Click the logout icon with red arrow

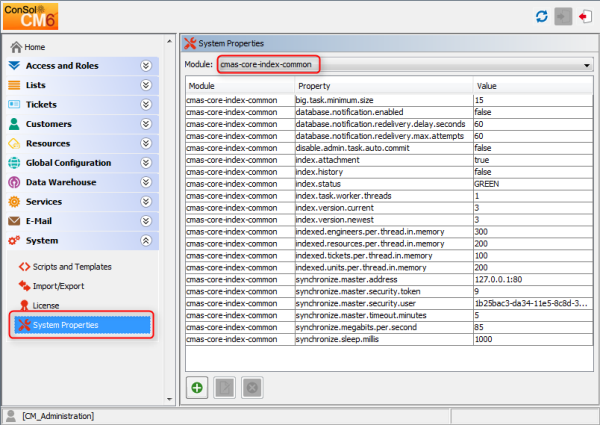pos(585,16)
